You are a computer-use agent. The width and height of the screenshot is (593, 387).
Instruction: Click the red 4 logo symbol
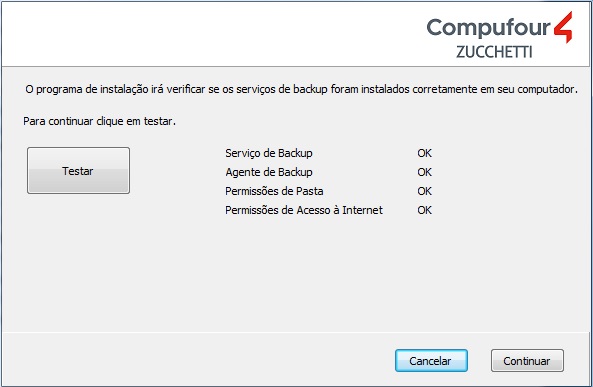564,27
